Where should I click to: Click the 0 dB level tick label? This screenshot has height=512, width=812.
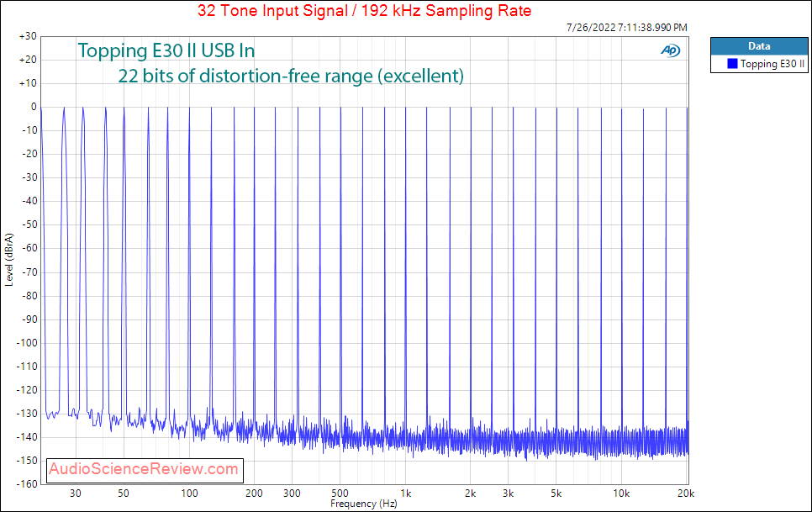click(x=34, y=107)
